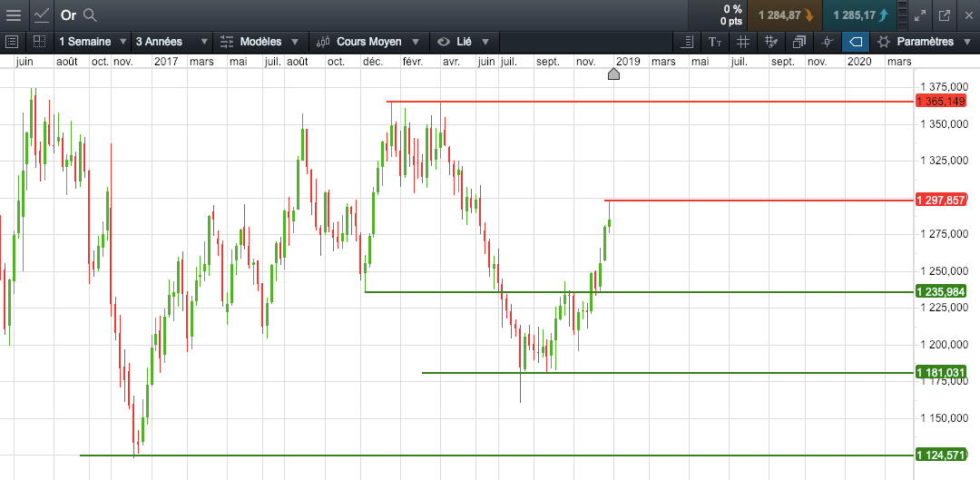Click the 1 350,000 price axis value
The width and height of the screenshot is (980, 480).
click(945, 124)
